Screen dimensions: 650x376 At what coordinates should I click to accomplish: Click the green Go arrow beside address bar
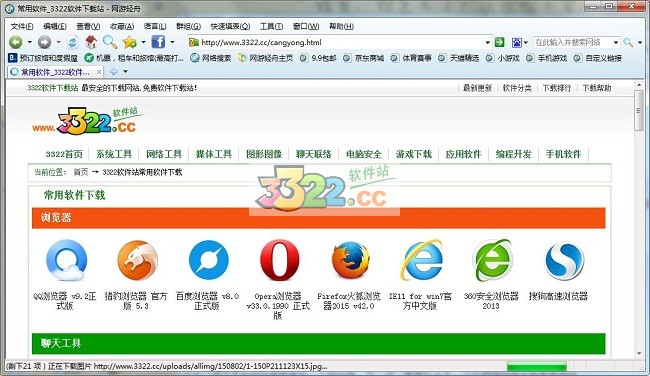click(500, 42)
